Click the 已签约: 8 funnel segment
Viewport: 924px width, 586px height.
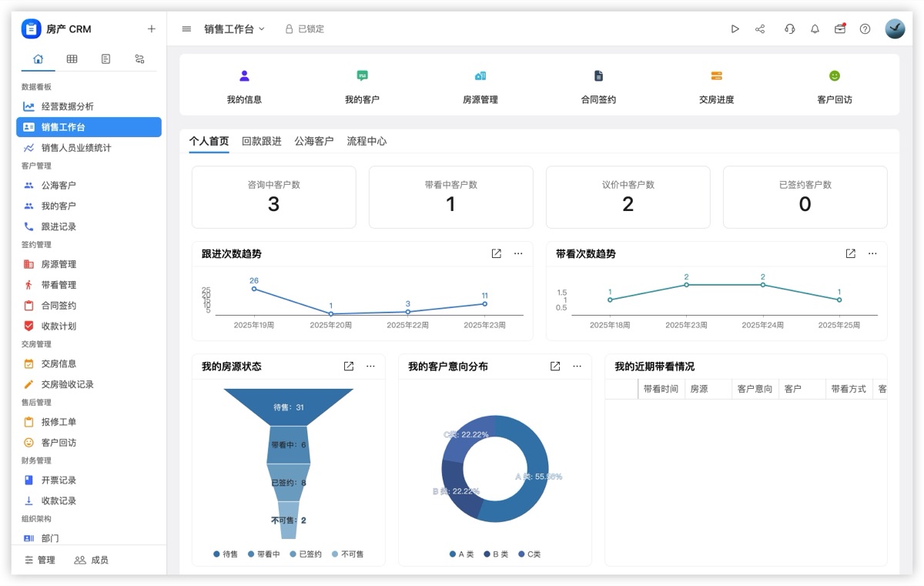point(289,483)
